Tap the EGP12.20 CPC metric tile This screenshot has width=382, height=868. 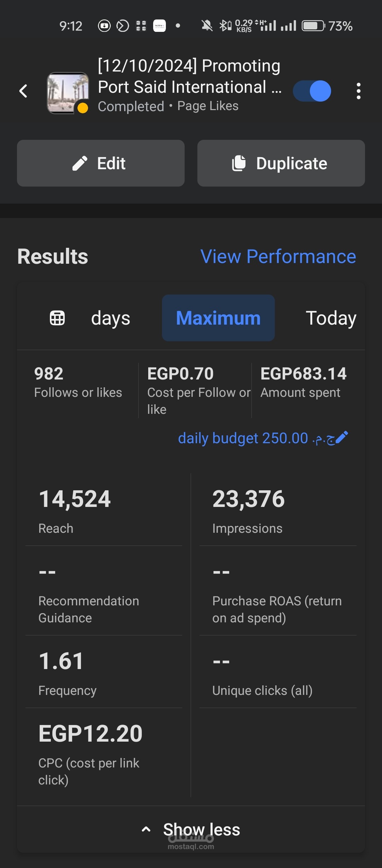(104, 753)
